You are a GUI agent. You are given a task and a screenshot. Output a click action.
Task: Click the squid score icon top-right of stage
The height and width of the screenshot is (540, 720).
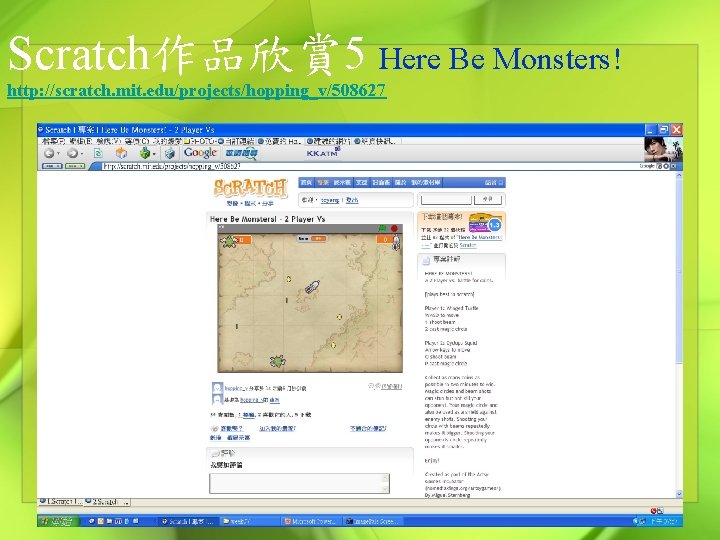[x=396, y=242]
